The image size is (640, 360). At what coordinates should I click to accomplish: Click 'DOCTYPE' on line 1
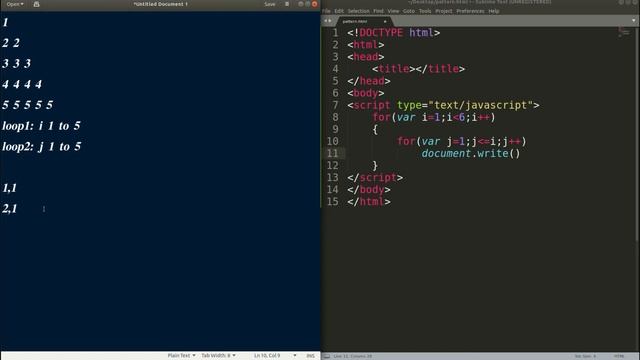coord(381,33)
